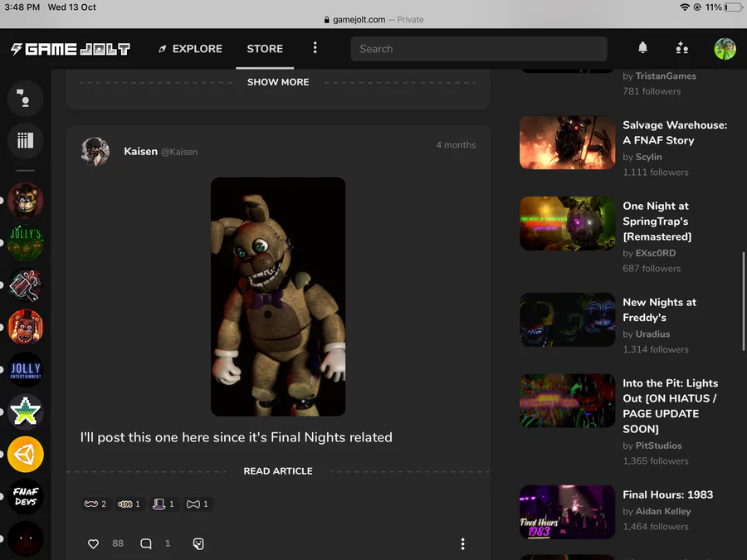Open the gift box community icon

pos(25,285)
